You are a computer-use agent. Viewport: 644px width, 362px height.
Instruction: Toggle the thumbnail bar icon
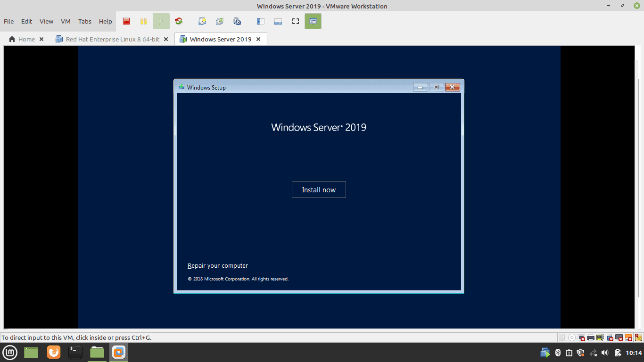(278, 21)
